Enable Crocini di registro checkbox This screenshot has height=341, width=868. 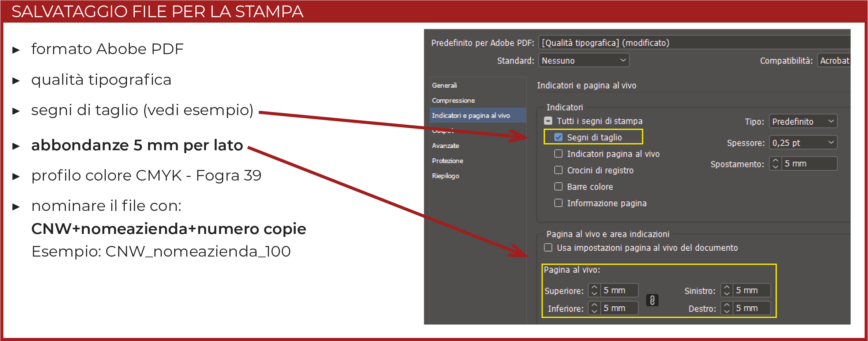pyautogui.click(x=558, y=170)
